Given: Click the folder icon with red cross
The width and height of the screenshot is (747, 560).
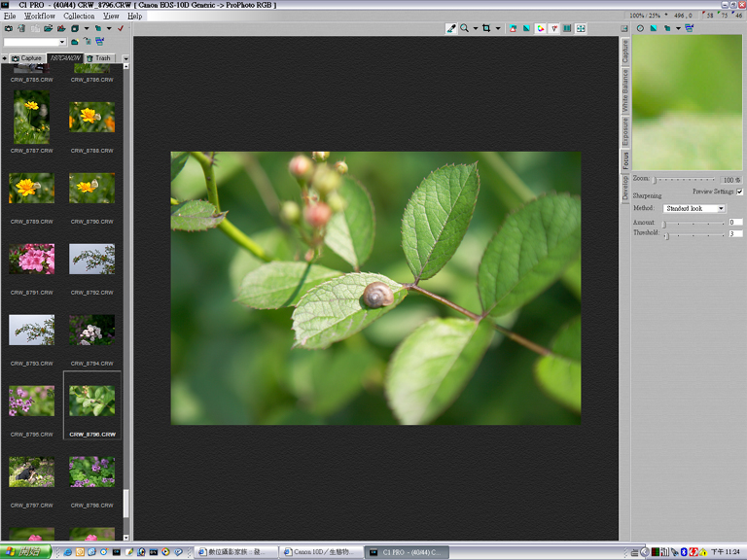Looking at the screenshot, I should [61, 28].
